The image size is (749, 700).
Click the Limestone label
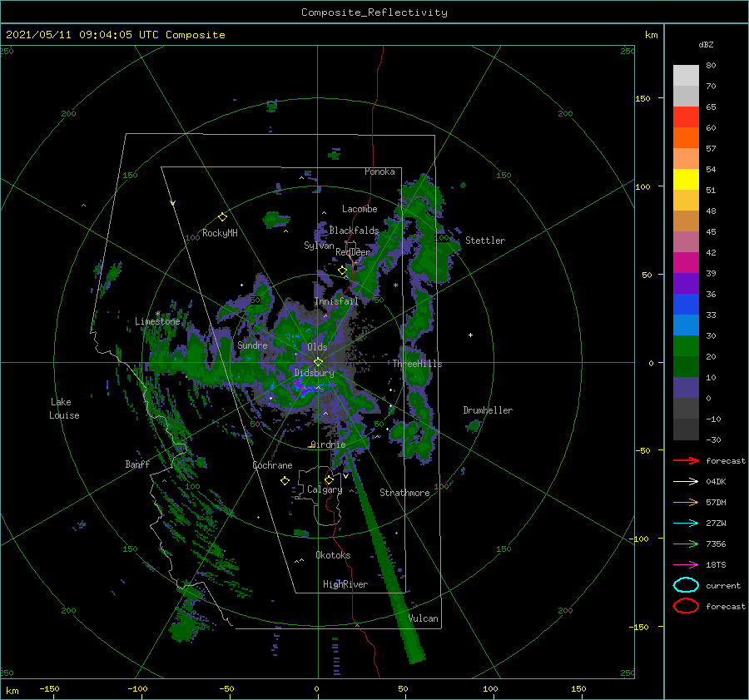(157, 321)
